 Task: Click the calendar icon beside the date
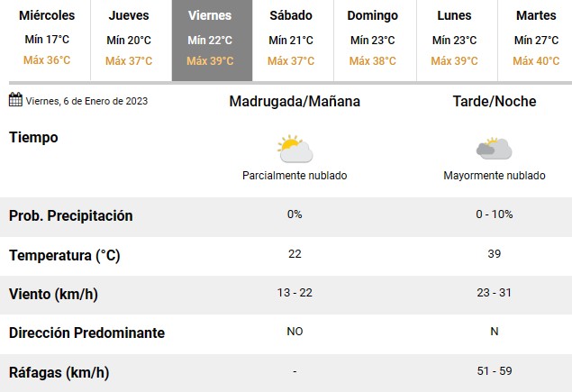(15, 99)
